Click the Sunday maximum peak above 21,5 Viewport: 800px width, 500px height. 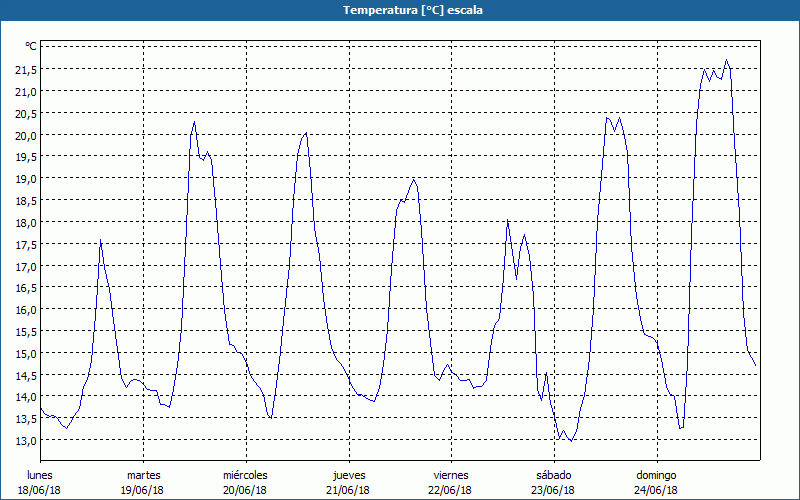pos(727,60)
